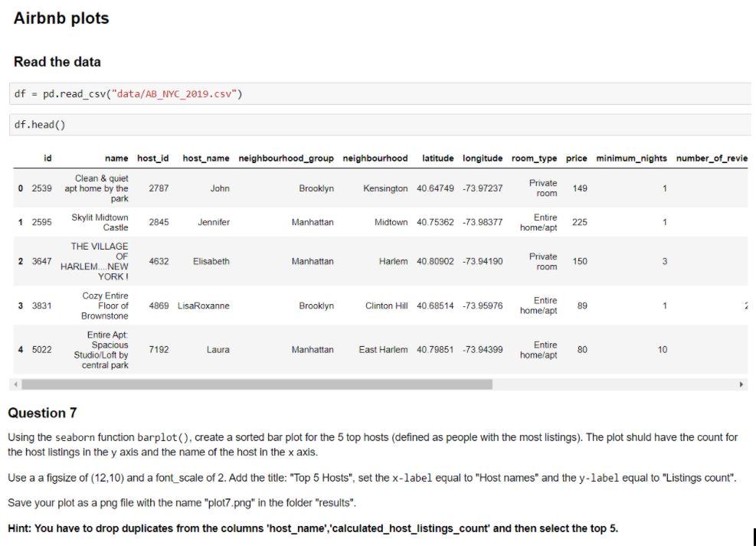Click the neighbourhood cell 'East Harlem'
This screenshot has height=549, width=756.
tap(383, 349)
